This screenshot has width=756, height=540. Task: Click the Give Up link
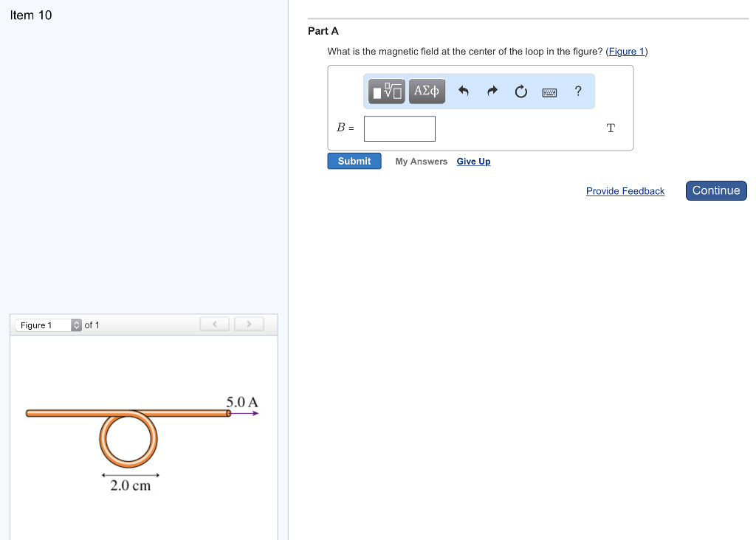click(473, 162)
